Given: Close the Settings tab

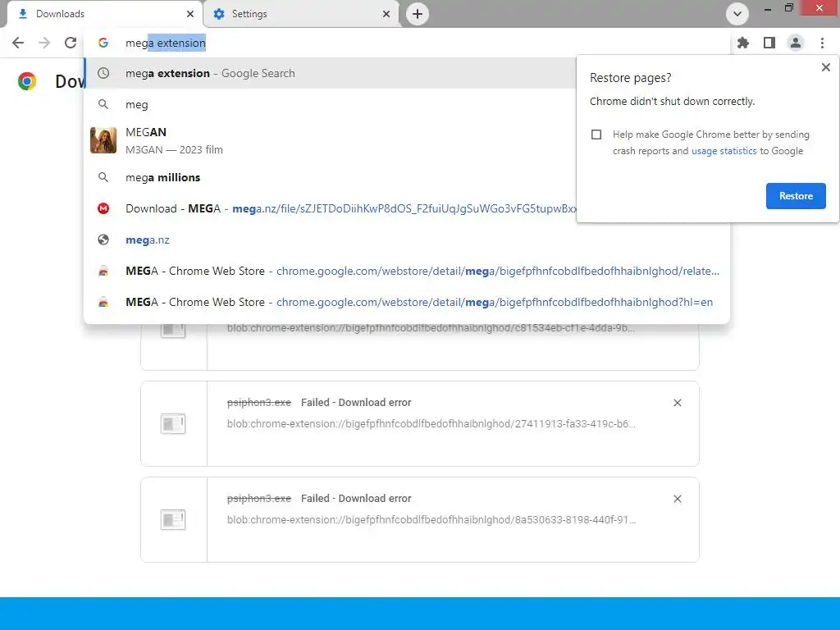Looking at the screenshot, I should click(386, 14).
